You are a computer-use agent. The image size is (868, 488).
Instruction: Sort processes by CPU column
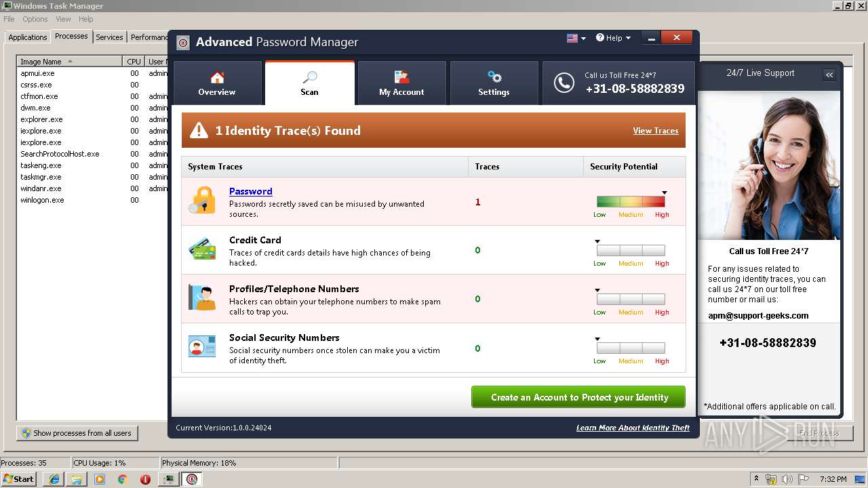134,62
